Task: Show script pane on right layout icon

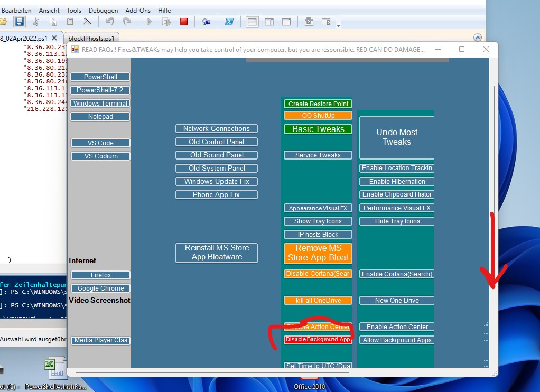Action: 269,22
